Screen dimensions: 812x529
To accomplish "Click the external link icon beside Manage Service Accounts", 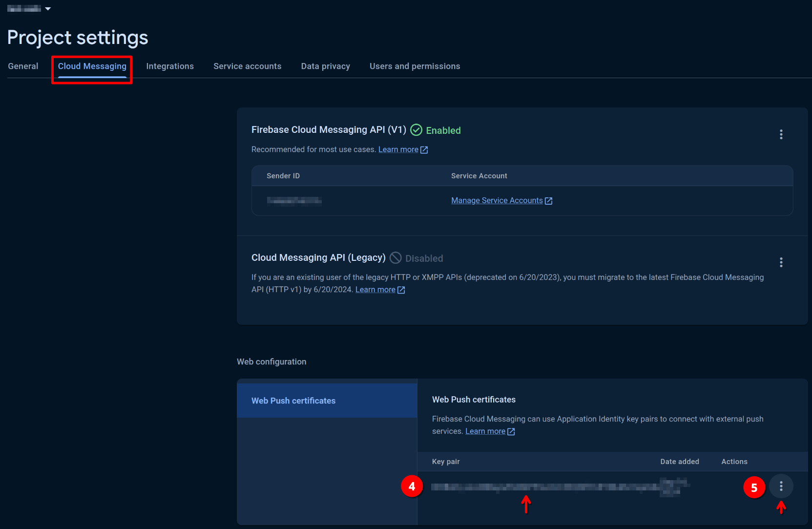I will point(548,201).
